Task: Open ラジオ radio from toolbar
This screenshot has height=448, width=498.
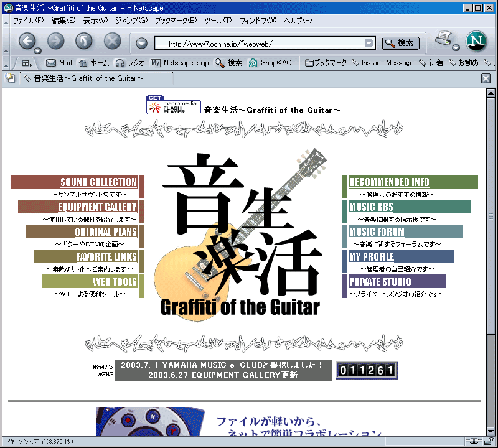Action: pos(130,63)
